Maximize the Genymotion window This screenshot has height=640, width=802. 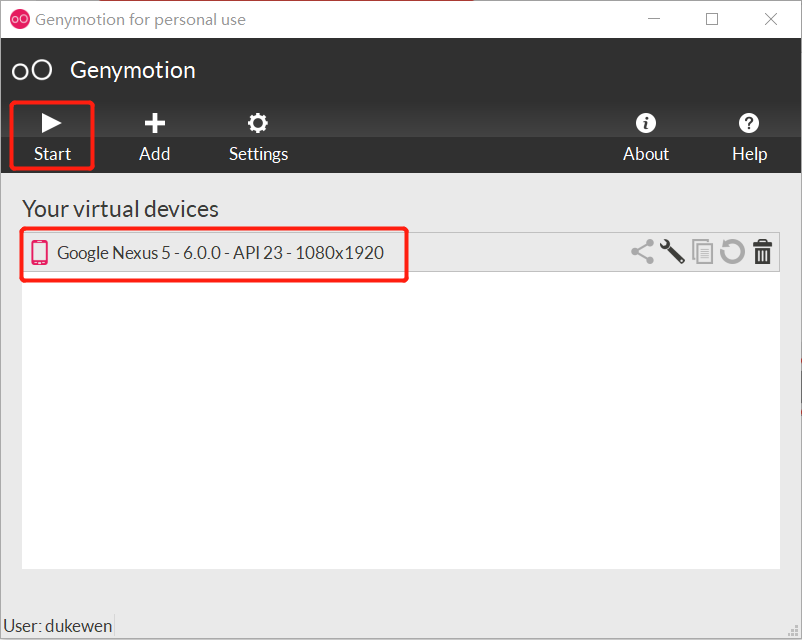[x=711, y=19]
